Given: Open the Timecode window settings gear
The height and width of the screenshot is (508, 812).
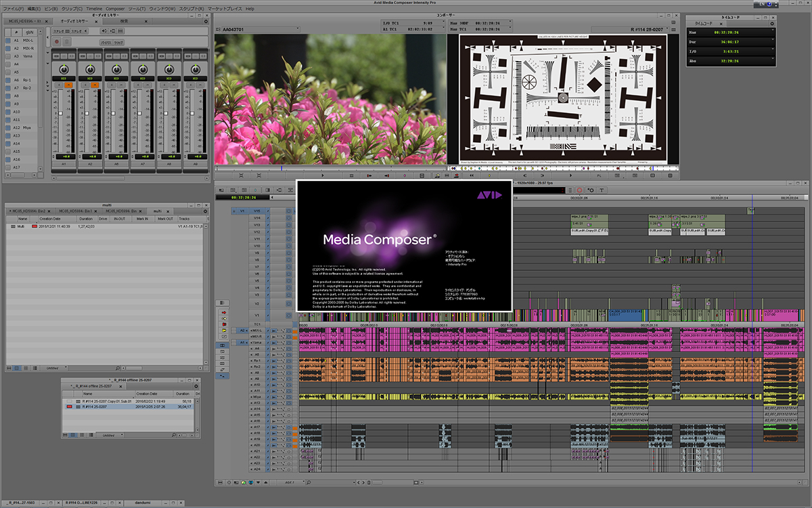Looking at the screenshot, I should tap(772, 24).
